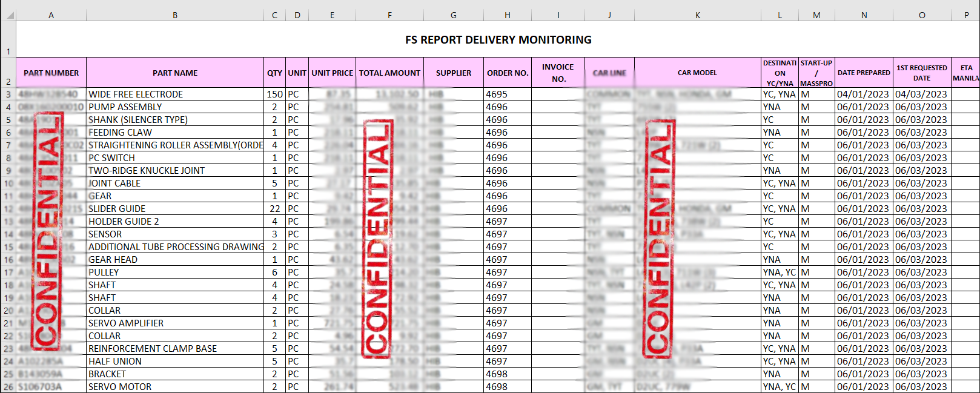Viewport: 980px width, 393px height.
Task: Click the CAR MODEL header cell
Action: pos(698,73)
